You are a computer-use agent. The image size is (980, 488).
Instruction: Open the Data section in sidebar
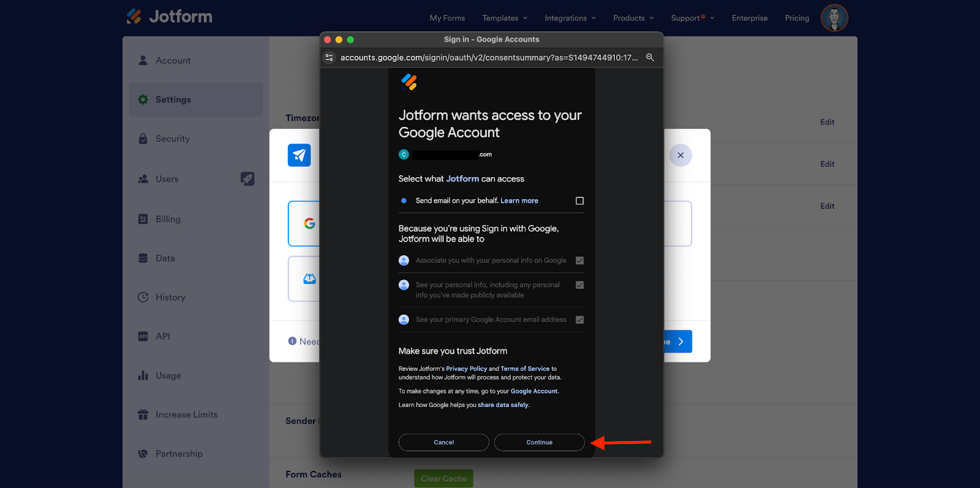click(x=196, y=258)
